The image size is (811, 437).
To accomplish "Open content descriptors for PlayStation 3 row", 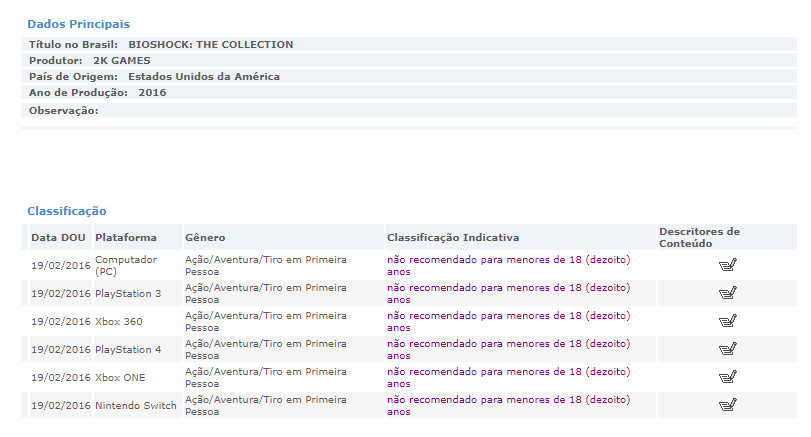I will pos(727,293).
